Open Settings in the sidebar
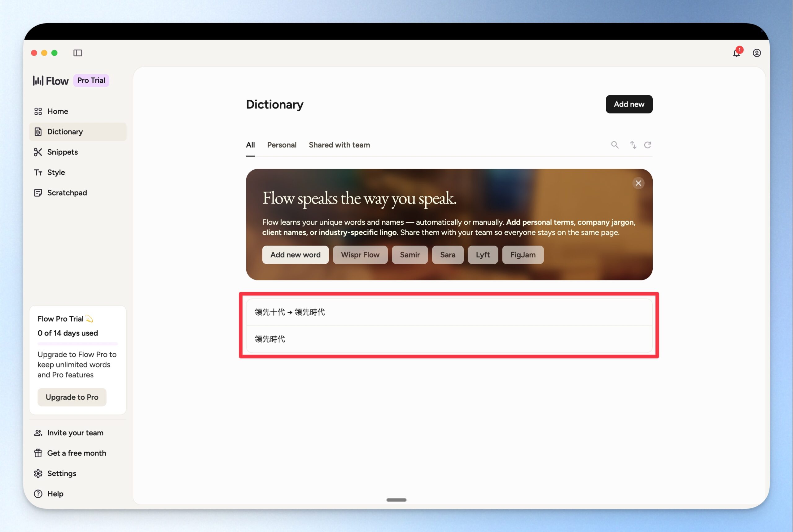 78,474
